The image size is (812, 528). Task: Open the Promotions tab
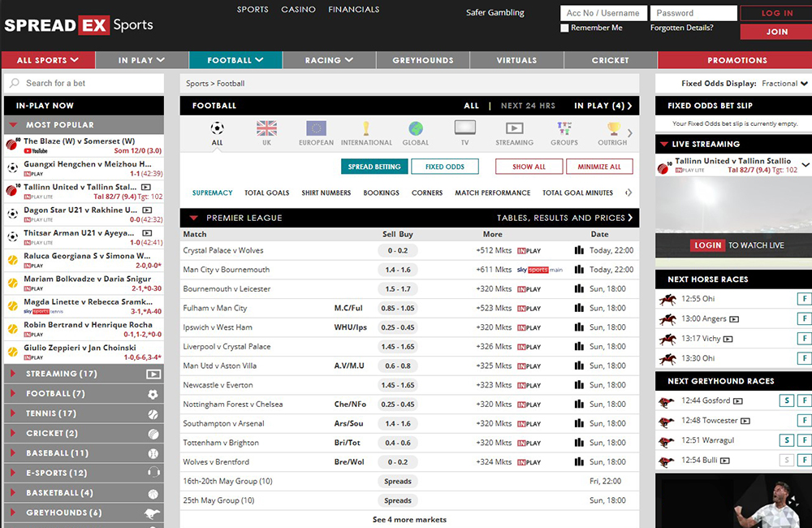737,60
